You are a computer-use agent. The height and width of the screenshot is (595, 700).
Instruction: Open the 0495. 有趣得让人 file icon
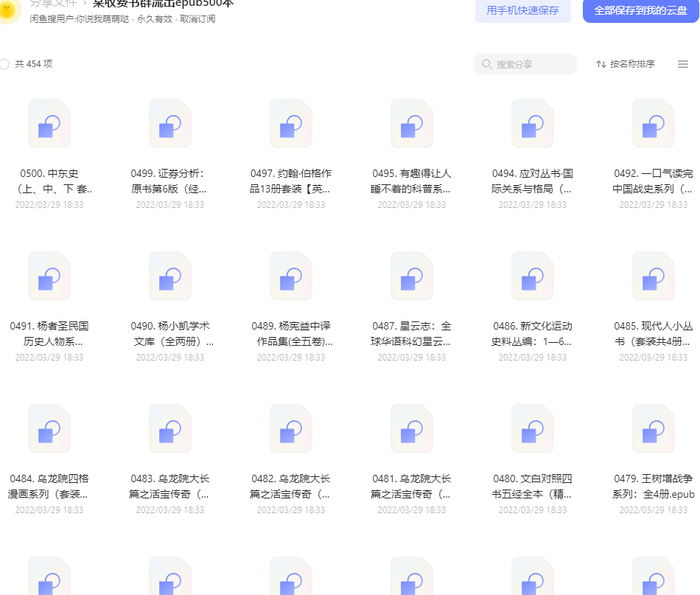[412, 123]
